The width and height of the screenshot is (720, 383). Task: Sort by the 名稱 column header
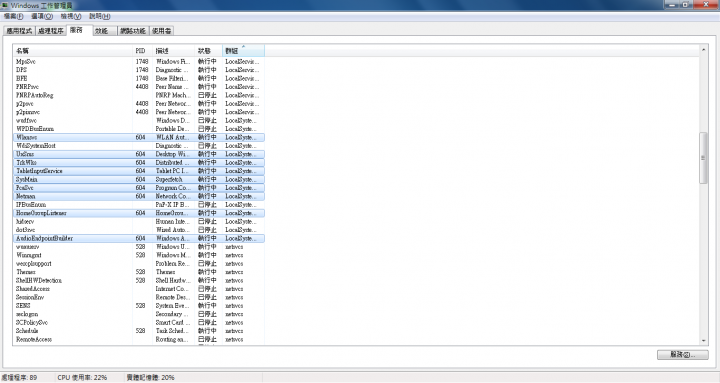click(73, 51)
